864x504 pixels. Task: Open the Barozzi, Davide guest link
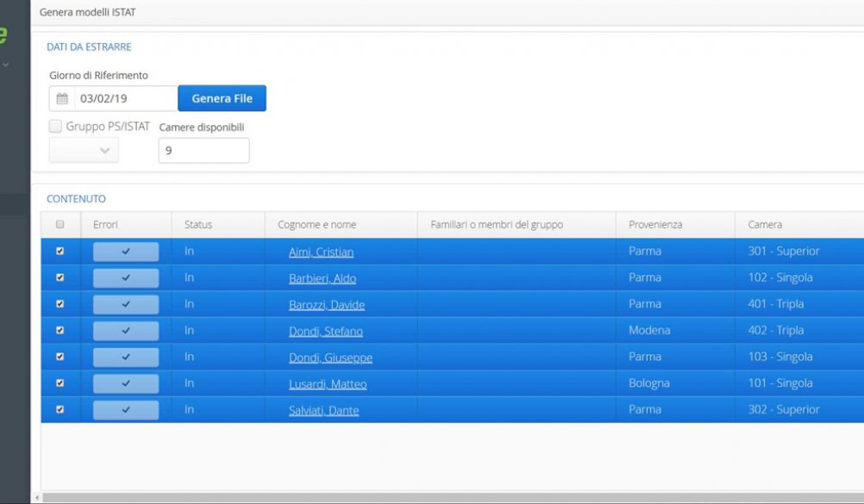327,305
